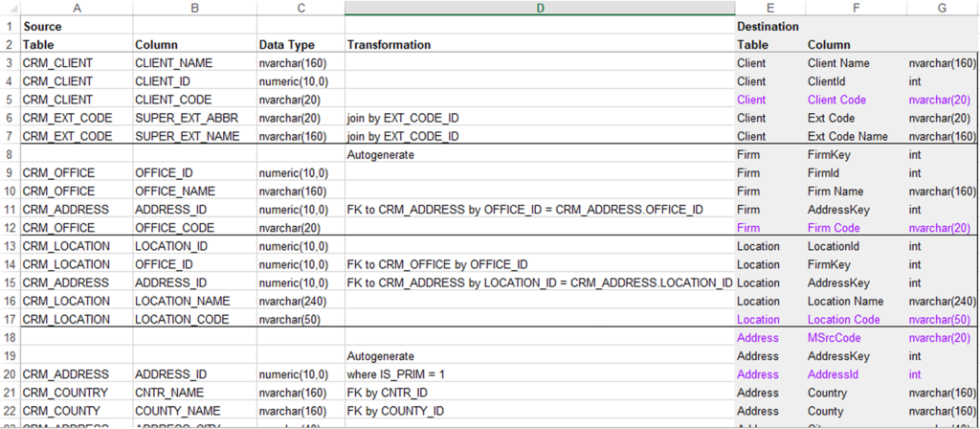
Task: Click the 'FK by COUNTY_ID' cell
Action: coord(540,411)
